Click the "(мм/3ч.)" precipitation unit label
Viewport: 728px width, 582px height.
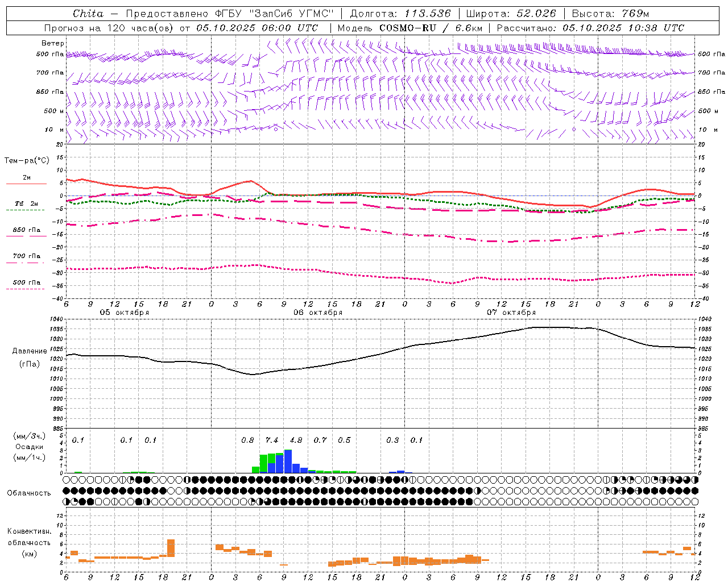(x=30, y=436)
